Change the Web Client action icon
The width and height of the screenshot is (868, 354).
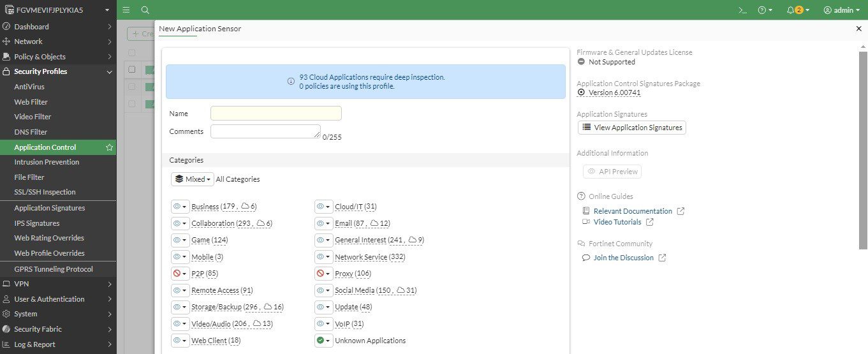pyautogui.click(x=180, y=341)
